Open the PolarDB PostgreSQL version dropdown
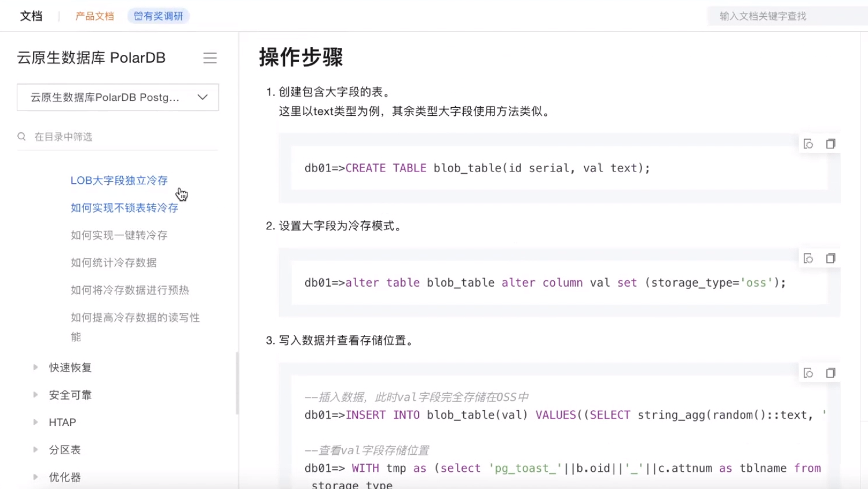Image resolution: width=868 pixels, height=489 pixels. 202,97
